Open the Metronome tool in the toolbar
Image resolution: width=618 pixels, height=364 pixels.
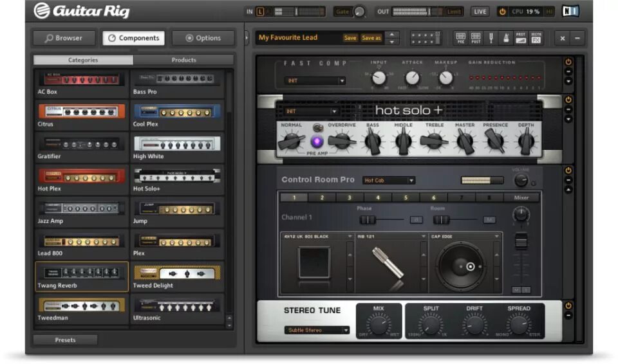[506, 38]
